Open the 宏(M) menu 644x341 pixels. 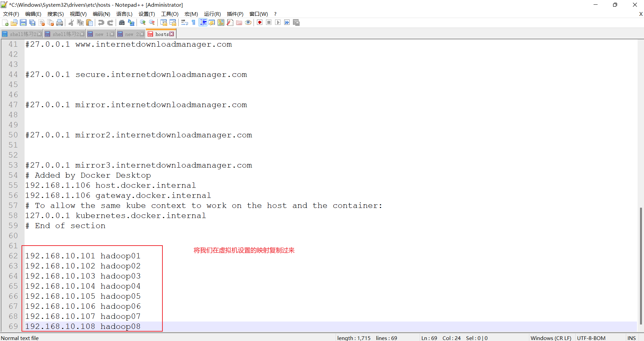coord(191,14)
